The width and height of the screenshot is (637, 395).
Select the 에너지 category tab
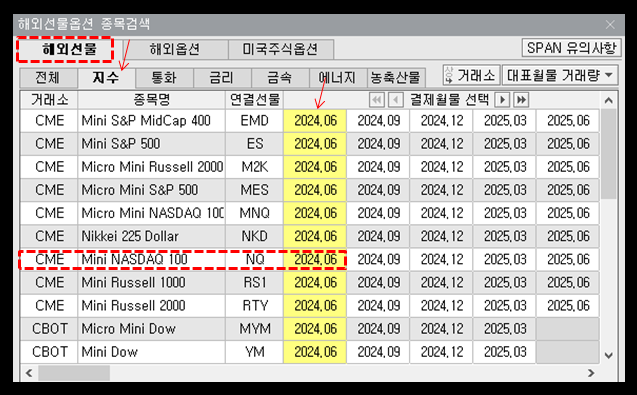coord(338,78)
